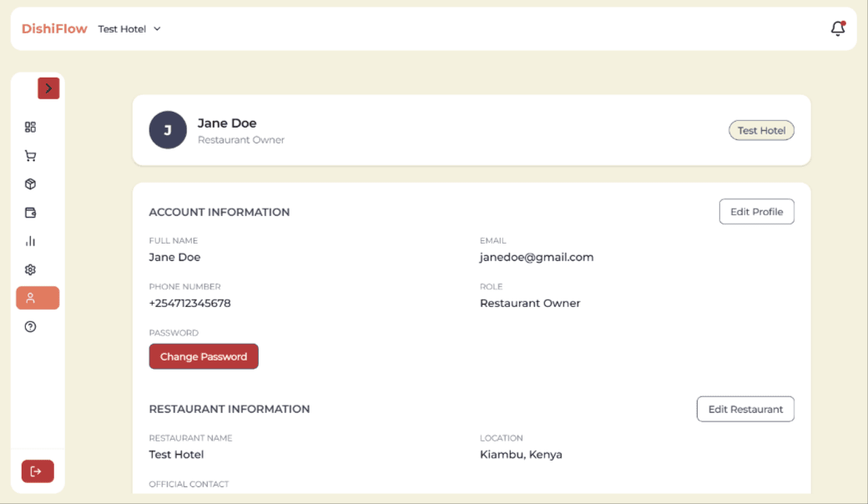The height and width of the screenshot is (504, 868).
Task: Click the phone number +254712345678
Action: [189, 303]
